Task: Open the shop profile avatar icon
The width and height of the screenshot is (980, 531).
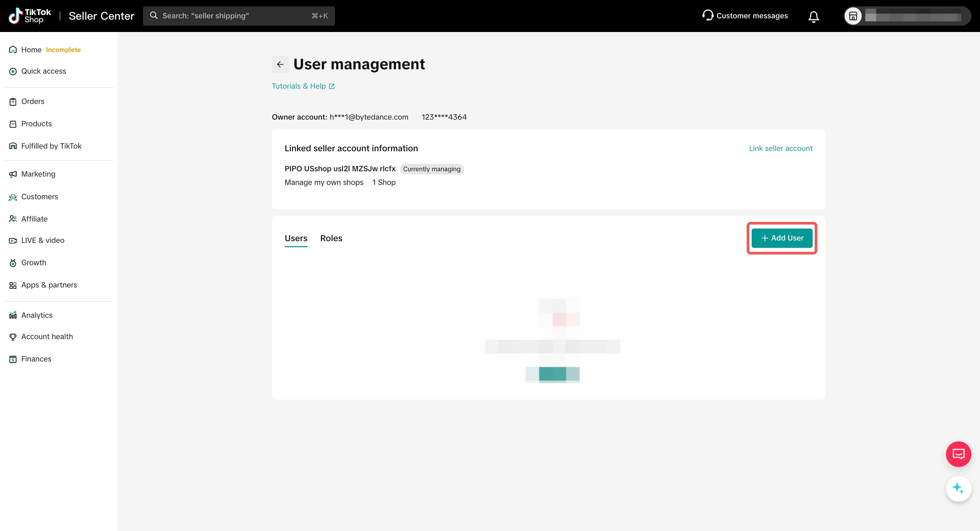Action: (853, 16)
